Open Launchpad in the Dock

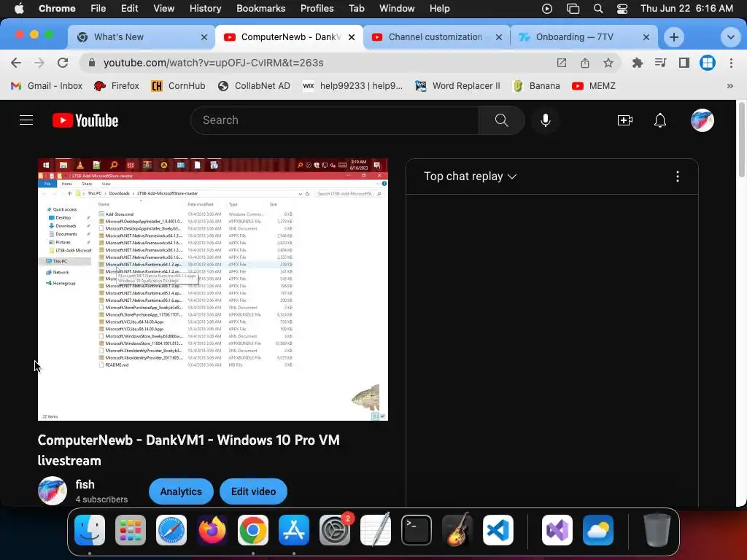coord(131,530)
